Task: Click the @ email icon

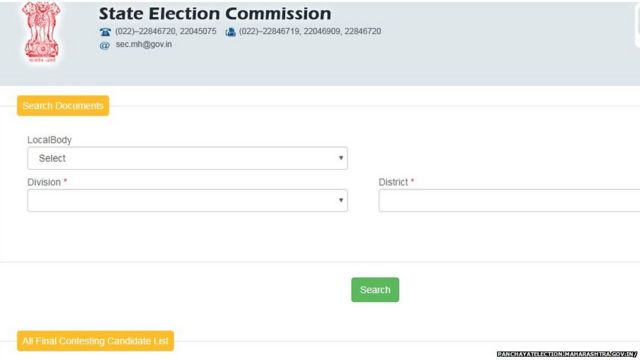Action: (105, 45)
